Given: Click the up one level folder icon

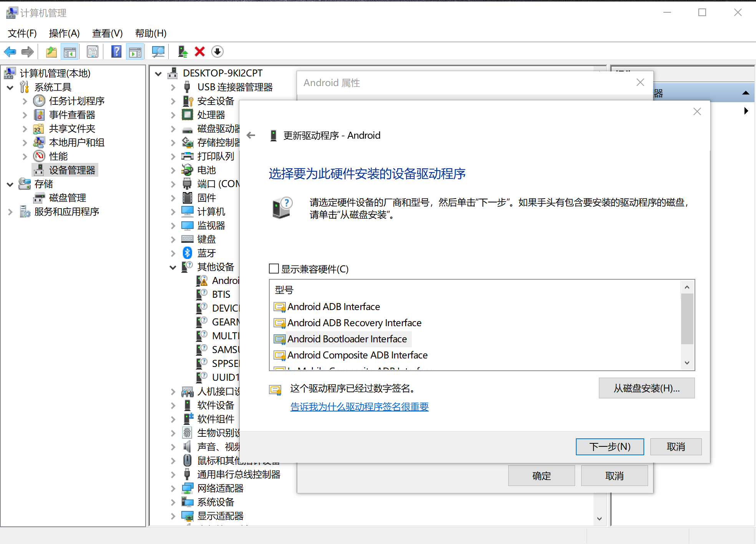Looking at the screenshot, I should [x=51, y=51].
